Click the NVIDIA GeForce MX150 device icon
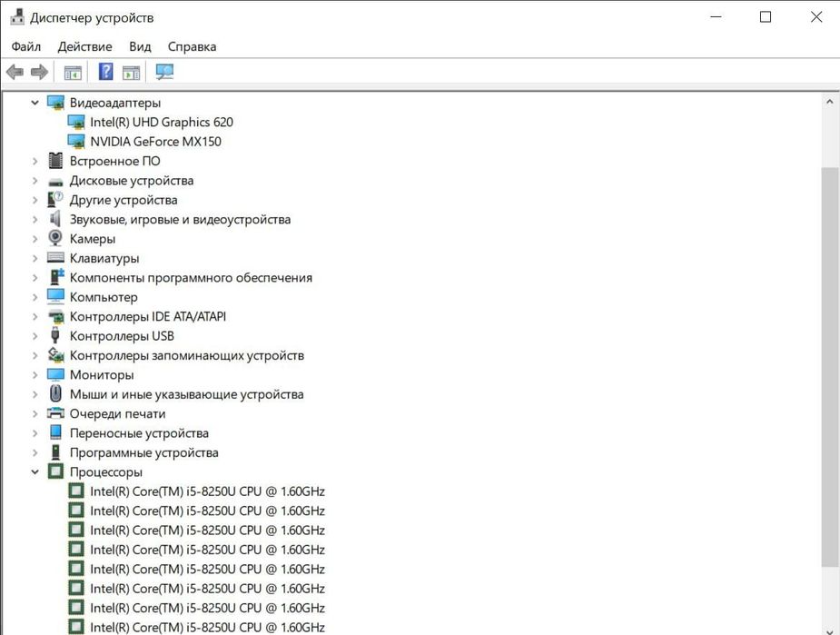The width and height of the screenshot is (840, 635). coord(76,142)
